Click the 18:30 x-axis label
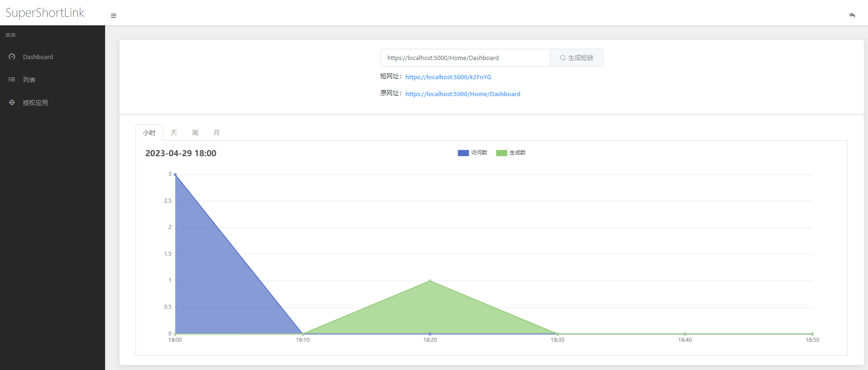This screenshot has height=370, width=868. (x=557, y=340)
